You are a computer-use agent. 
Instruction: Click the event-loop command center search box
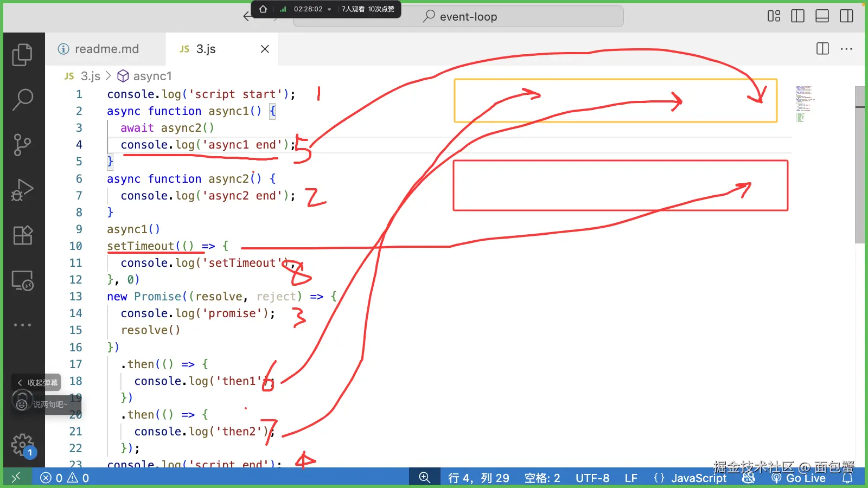tap(458, 16)
